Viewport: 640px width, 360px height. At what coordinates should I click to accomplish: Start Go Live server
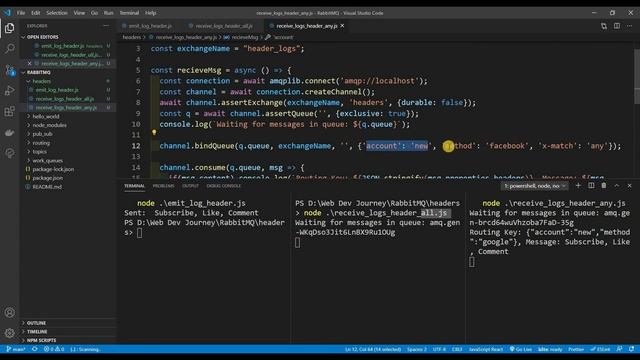click(x=521, y=349)
